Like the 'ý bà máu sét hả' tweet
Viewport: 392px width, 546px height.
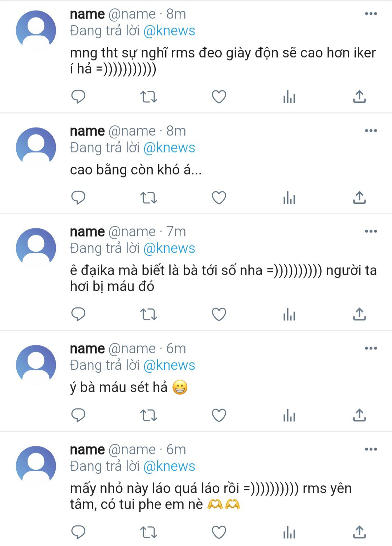(x=219, y=415)
